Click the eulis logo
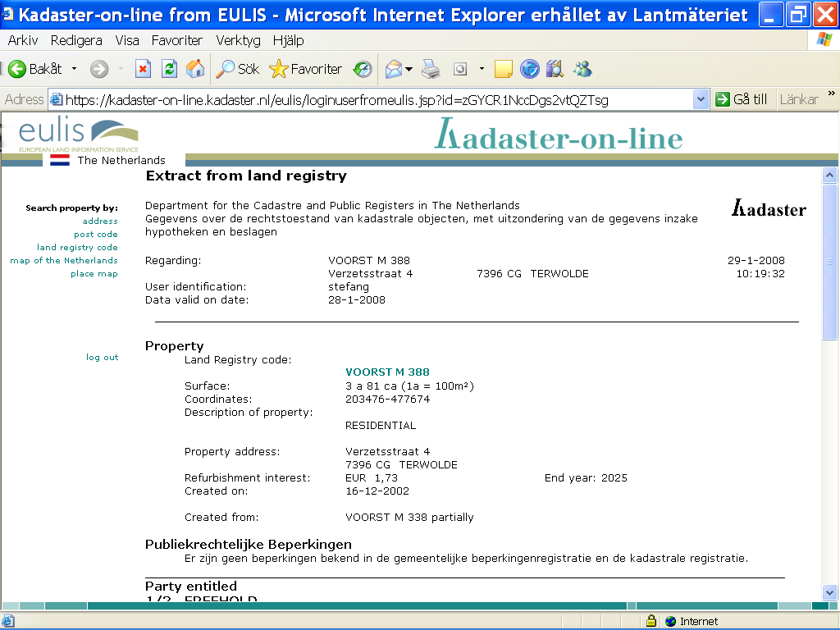The width and height of the screenshot is (840, 630). click(78, 134)
